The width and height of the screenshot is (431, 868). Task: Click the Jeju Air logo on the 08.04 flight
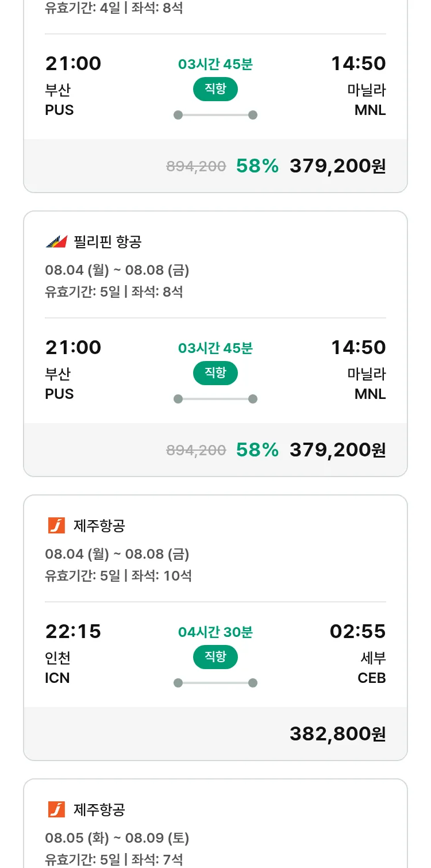[x=56, y=525]
